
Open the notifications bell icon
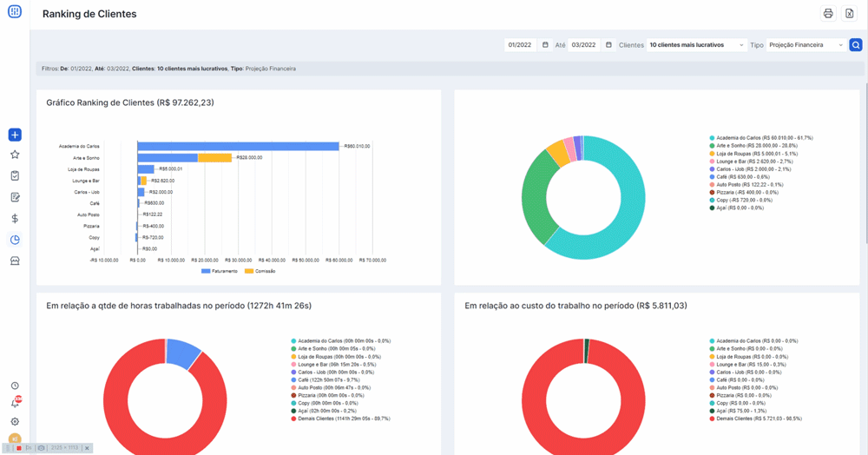click(15, 403)
